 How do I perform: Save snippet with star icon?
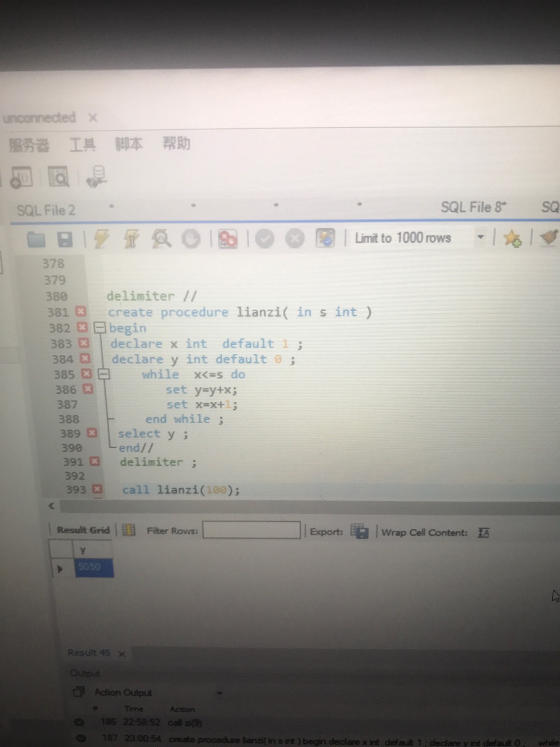512,238
